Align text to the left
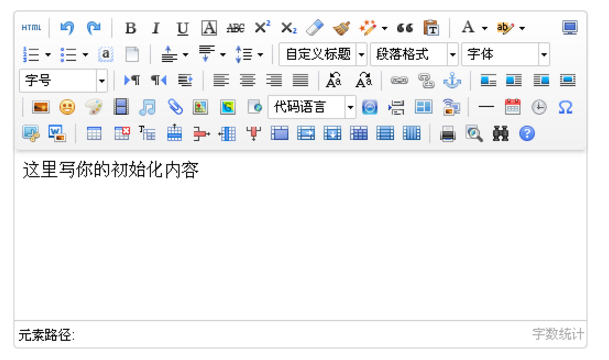This screenshot has height=360, width=609. point(221,80)
